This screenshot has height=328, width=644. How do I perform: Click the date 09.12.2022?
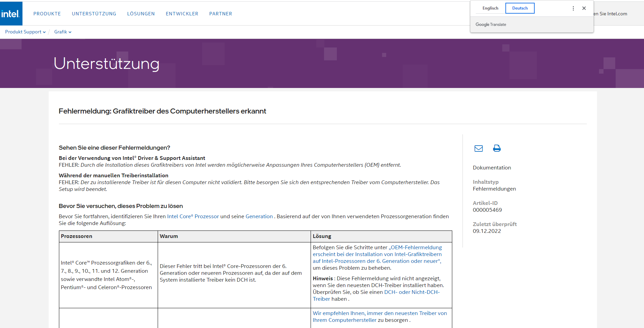pyautogui.click(x=487, y=231)
